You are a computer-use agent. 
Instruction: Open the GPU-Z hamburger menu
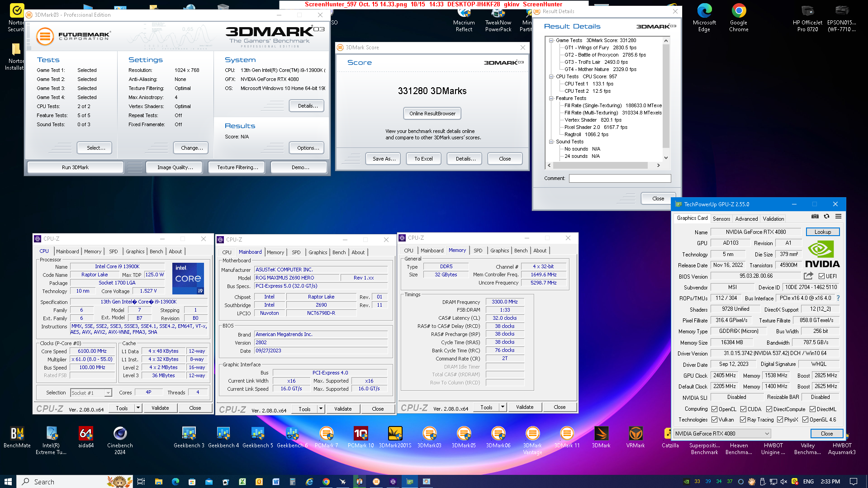(838, 217)
